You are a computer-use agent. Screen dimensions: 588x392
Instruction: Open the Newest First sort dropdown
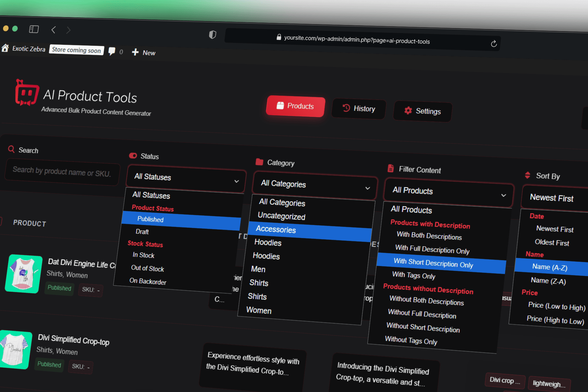click(554, 198)
